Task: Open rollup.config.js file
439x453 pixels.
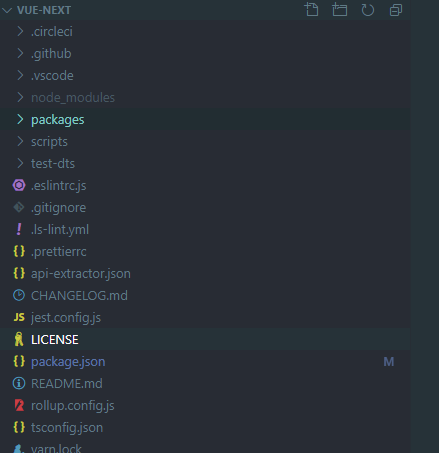Action: tap(73, 406)
